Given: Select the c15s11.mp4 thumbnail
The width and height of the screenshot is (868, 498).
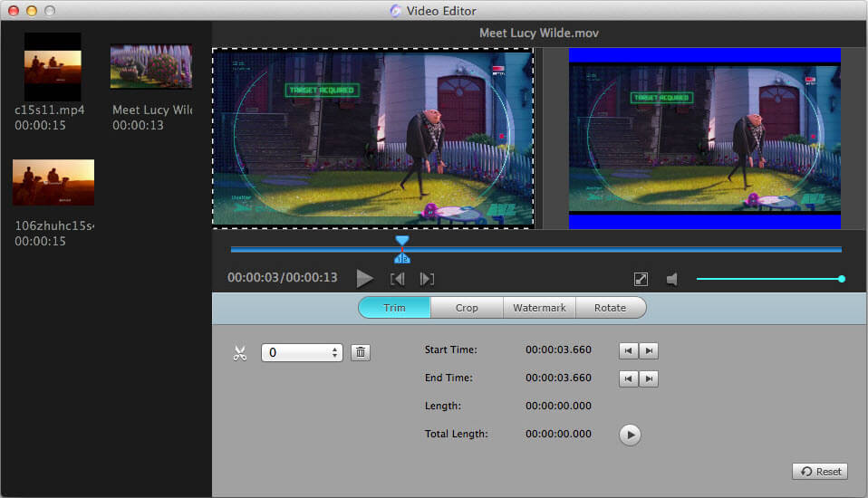Looking at the screenshot, I should pos(53,66).
